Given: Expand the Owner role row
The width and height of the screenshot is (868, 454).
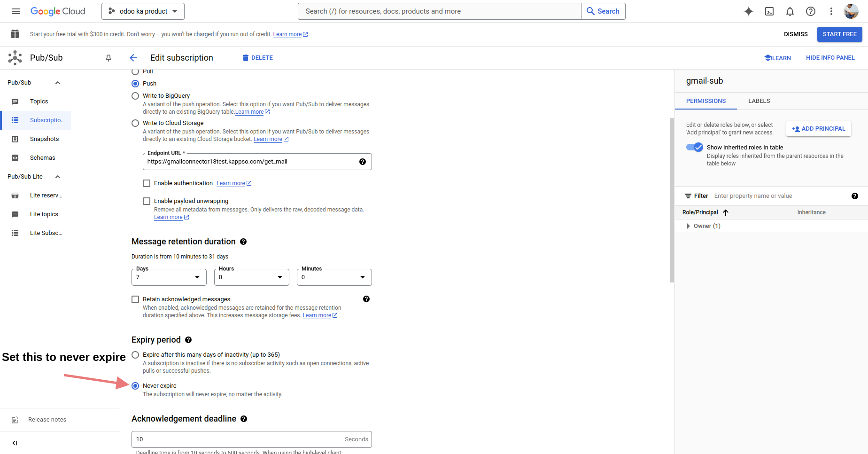Looking at the screenshot, I should tap(689, 226).
